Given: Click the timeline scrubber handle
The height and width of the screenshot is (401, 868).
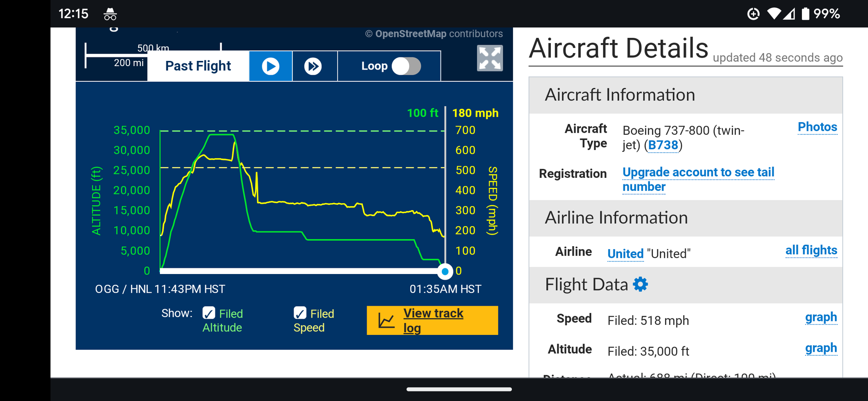Looking at the screenshot, I should (x=445, y=271).
